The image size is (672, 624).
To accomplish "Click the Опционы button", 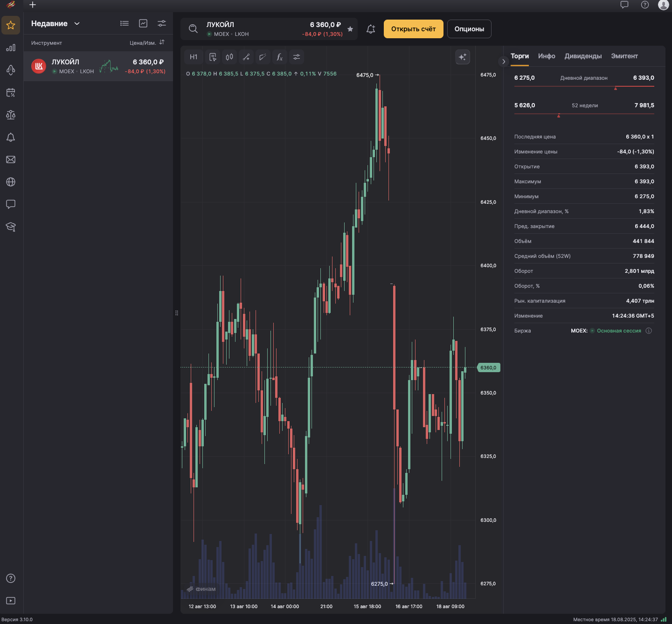I will [469, 29].
